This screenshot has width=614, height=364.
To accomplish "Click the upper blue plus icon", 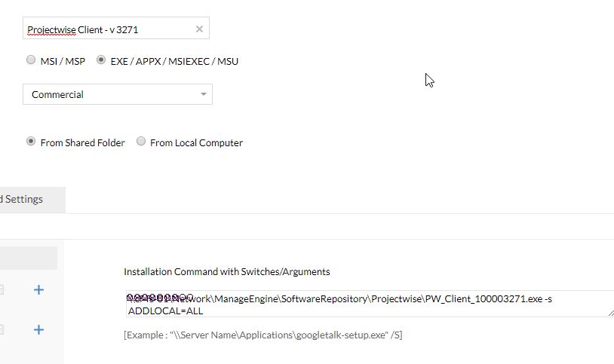I will coord(38,290).
